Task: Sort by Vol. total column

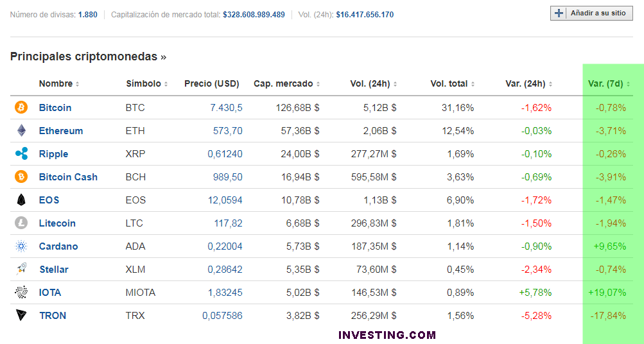Action: [x=452, y=83]
